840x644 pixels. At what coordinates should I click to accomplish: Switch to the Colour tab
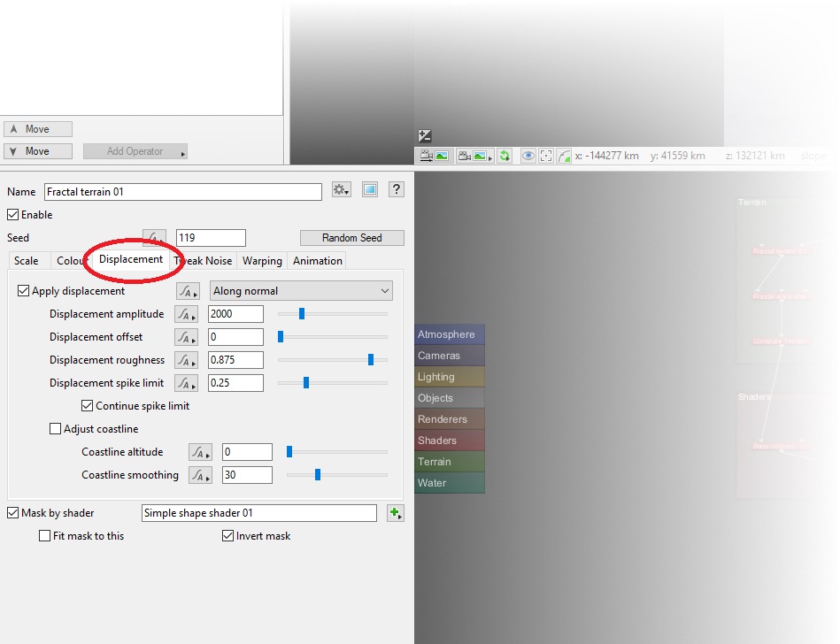click(70, 261)
